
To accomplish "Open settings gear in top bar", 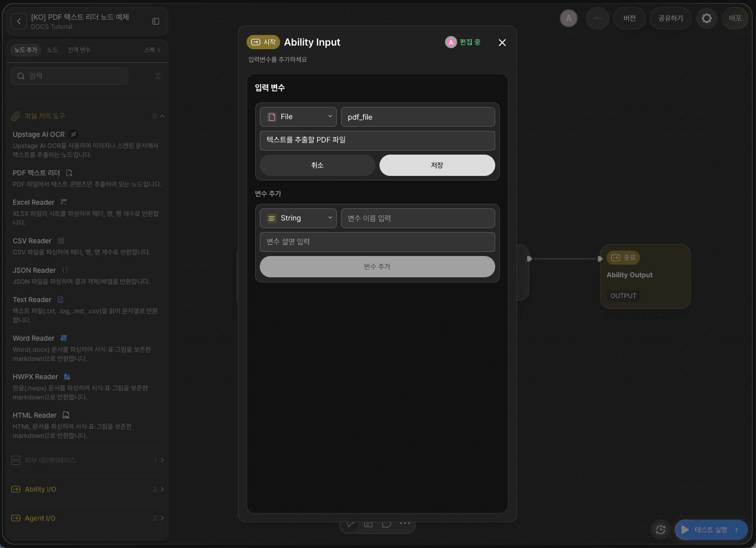I will pos(707,18).
